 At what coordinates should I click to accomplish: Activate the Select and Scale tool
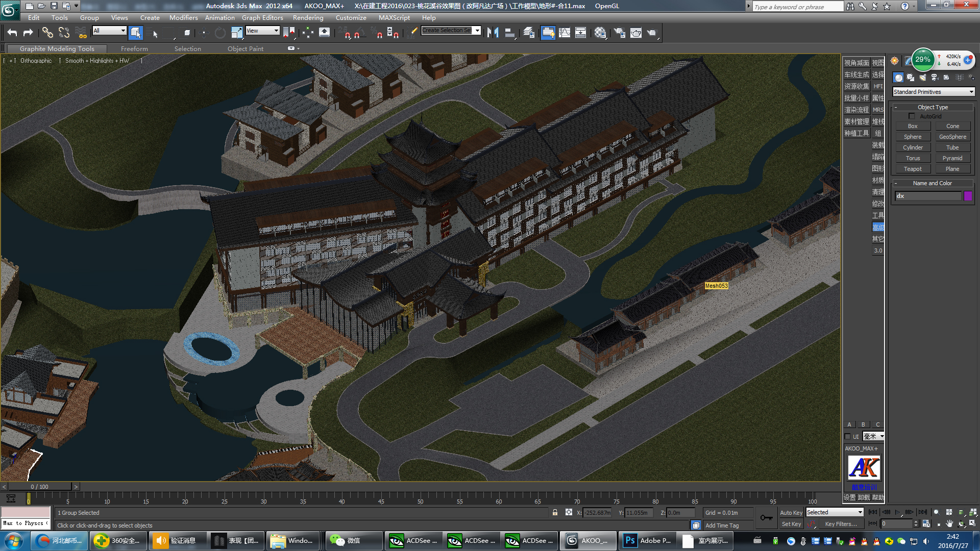237,33
